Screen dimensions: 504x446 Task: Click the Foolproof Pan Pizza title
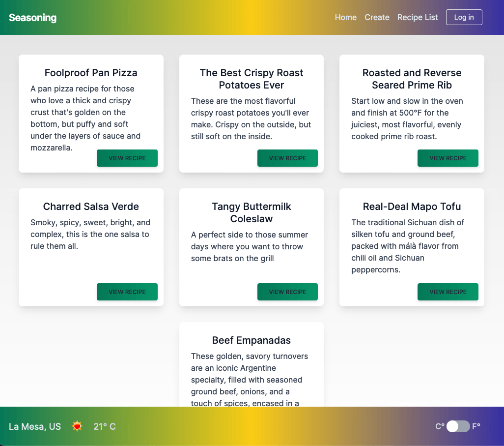pyautogui.click(x=91, y=73)
